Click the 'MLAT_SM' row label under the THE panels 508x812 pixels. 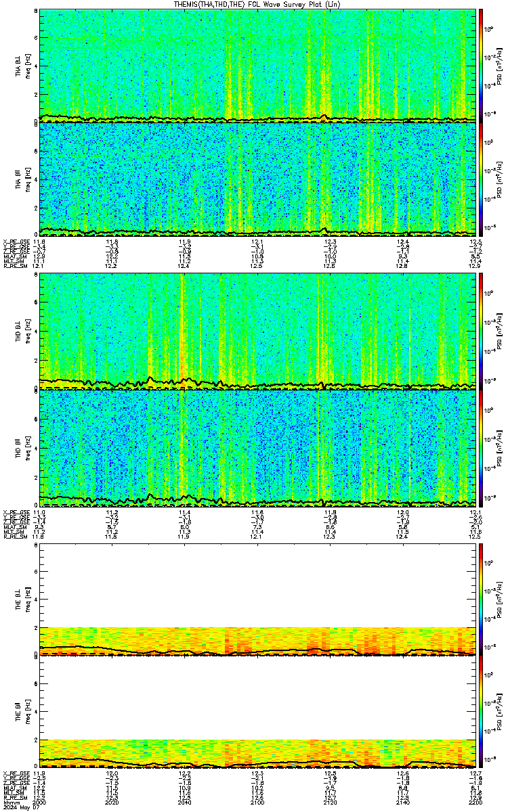[14, 788]
